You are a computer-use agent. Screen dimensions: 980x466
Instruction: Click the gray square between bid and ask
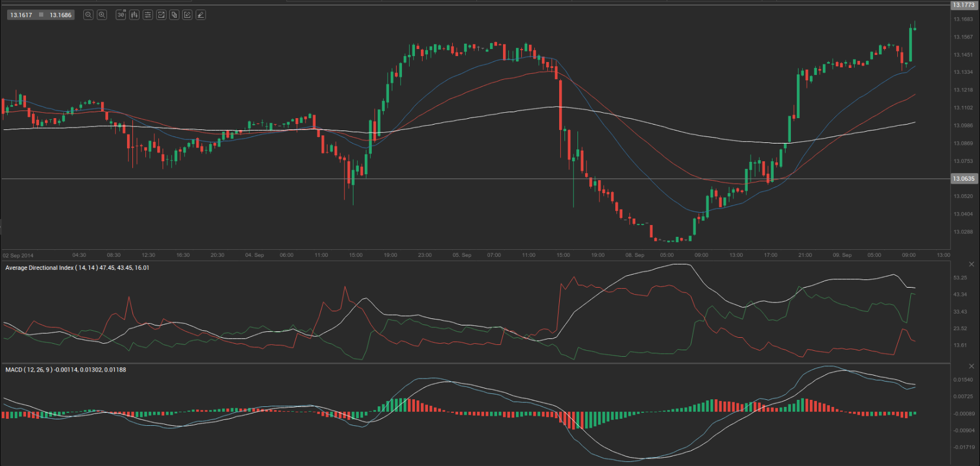tap(41, 15)
